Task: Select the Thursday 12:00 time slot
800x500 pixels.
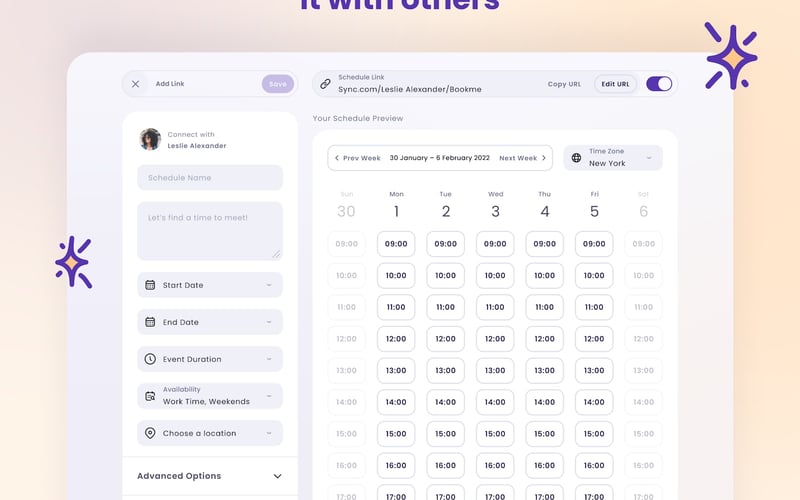Action: pos(544,339)
